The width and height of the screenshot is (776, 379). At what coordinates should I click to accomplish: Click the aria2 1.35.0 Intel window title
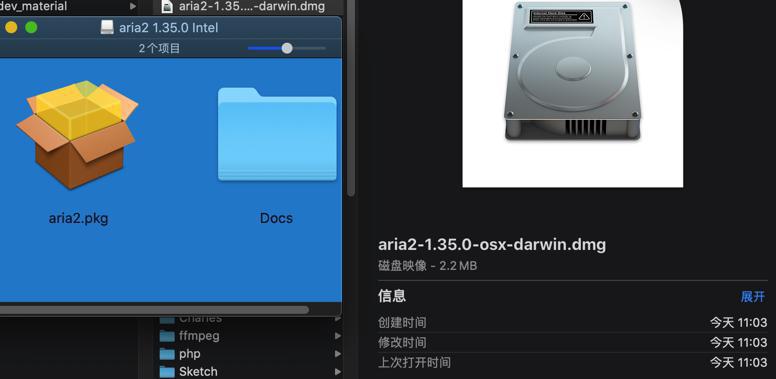(x=168, y=28)
